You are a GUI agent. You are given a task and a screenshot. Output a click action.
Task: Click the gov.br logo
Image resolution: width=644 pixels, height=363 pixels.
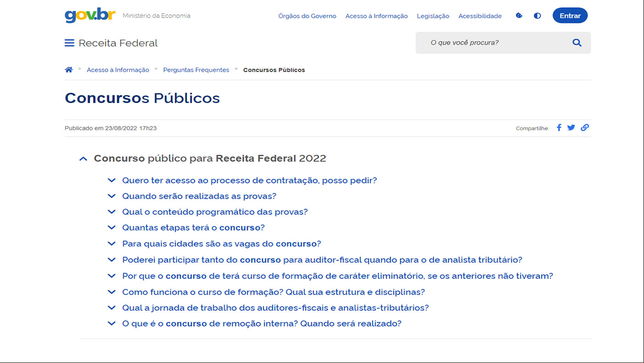coord(90,15)
